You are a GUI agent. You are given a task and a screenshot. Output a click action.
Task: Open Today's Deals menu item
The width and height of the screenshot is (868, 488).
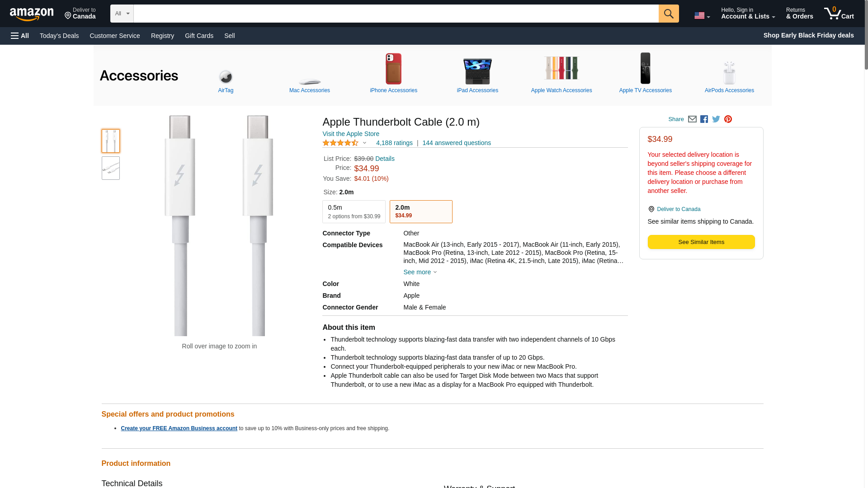59,36
